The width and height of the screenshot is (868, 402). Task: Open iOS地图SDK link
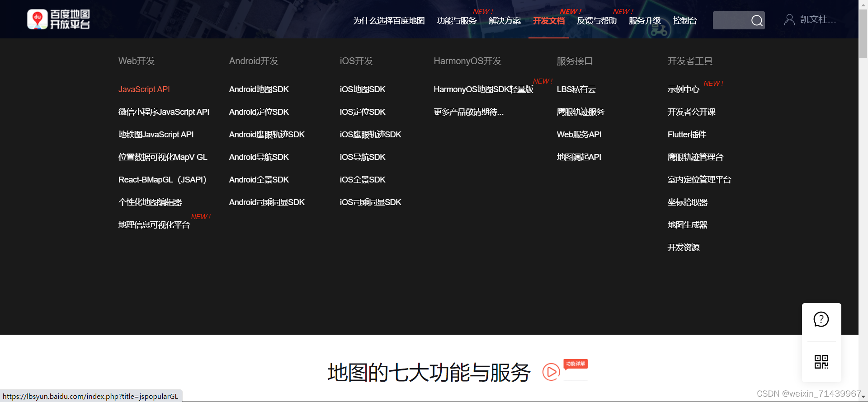(363, 89)
